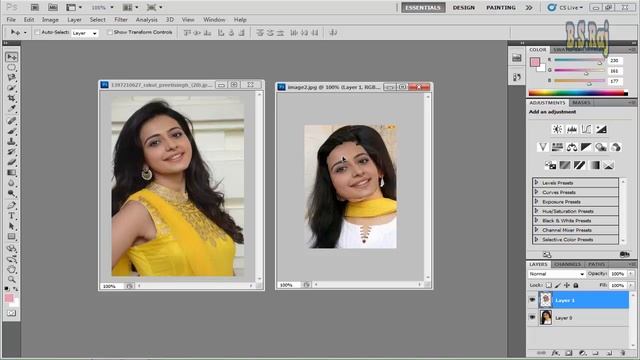Toggle lock all for the layer
Viewport: 640px width, 360px height.
(576, 285)
